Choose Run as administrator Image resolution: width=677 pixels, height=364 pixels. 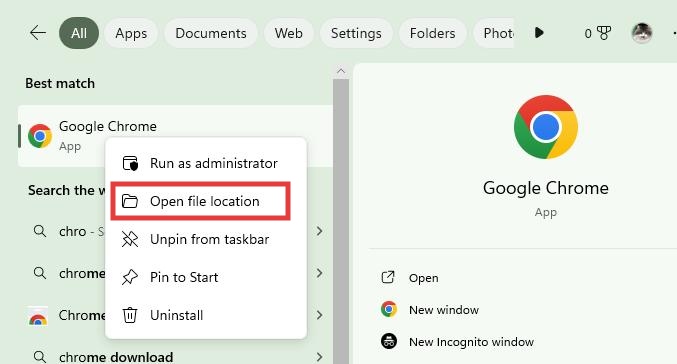[x=206, y=163]
